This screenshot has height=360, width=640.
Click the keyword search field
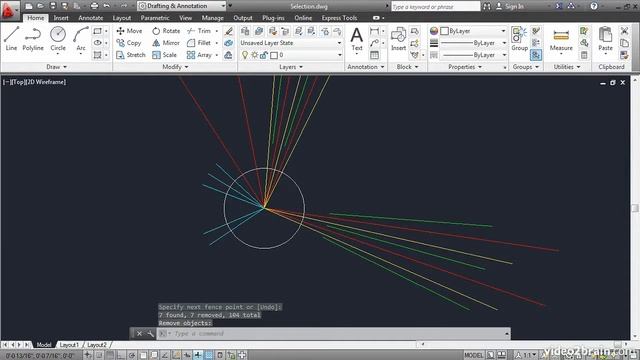pyautogui.click(x=436, y=7)
